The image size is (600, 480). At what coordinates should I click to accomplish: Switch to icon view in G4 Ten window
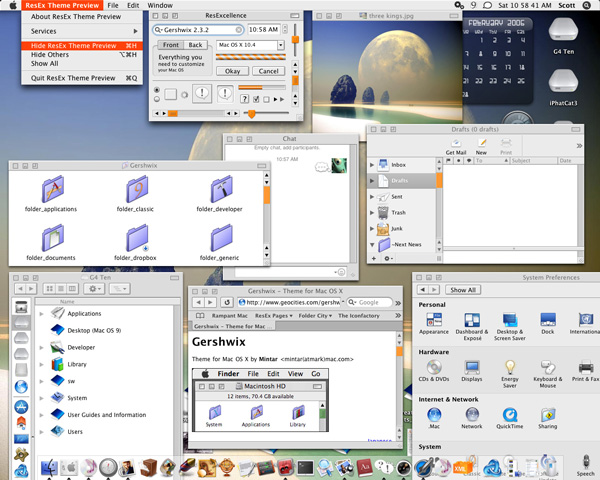[x=50, y=289]
